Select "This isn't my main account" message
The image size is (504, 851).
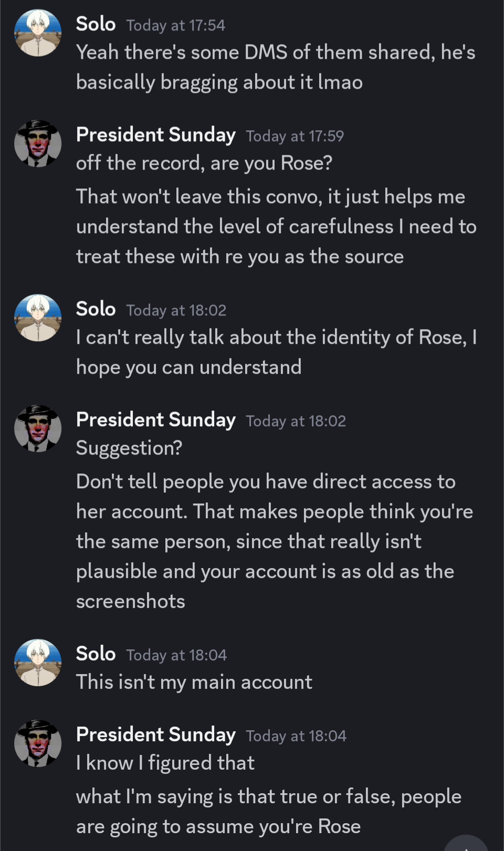tap(194, 682)
